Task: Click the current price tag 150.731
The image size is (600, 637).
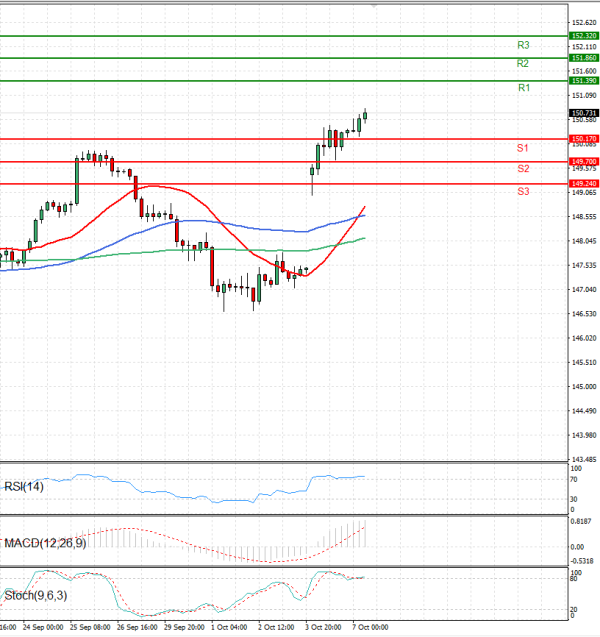Action: tap(583, 114)
